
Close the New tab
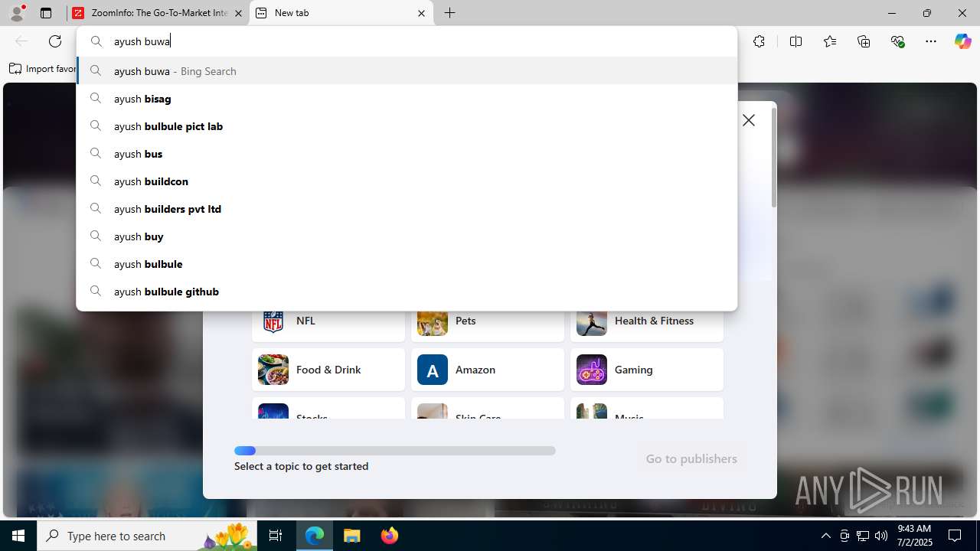tap(421, 13)
